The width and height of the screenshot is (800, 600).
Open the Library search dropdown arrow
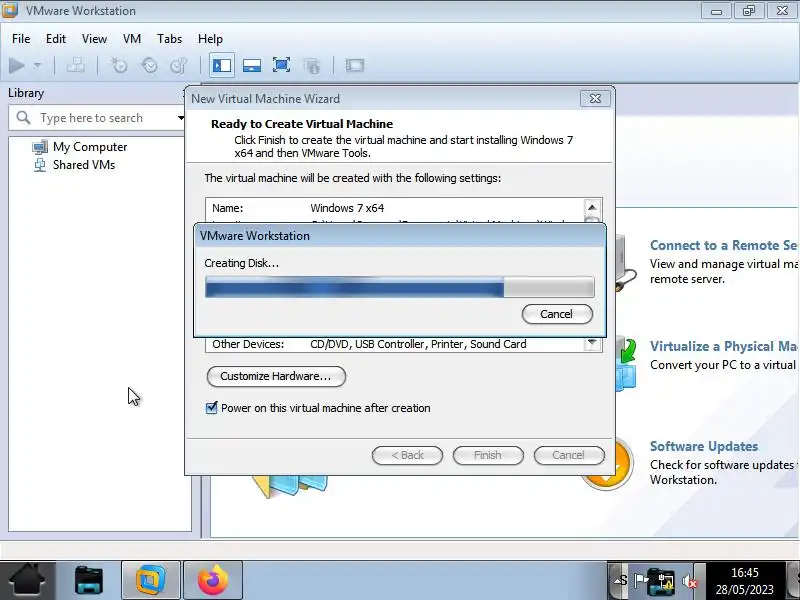tap(181, 118)
